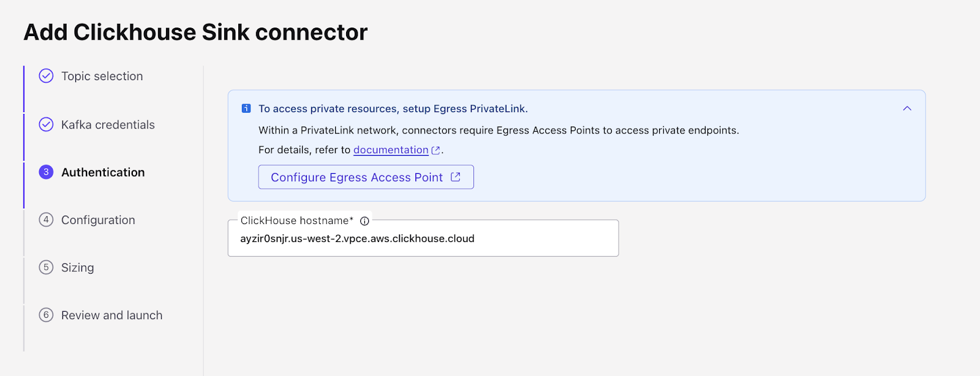Select the Configuration step
The width and height of the screenshot is (980, 376).
tap(98, 220)
